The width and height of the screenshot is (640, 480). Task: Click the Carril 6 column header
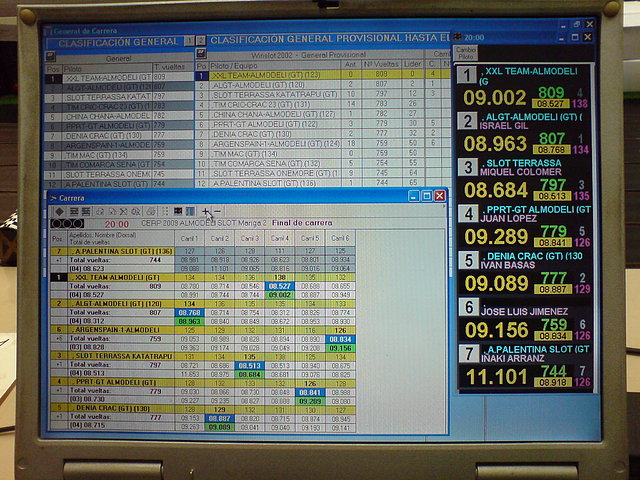coord(340,238)
